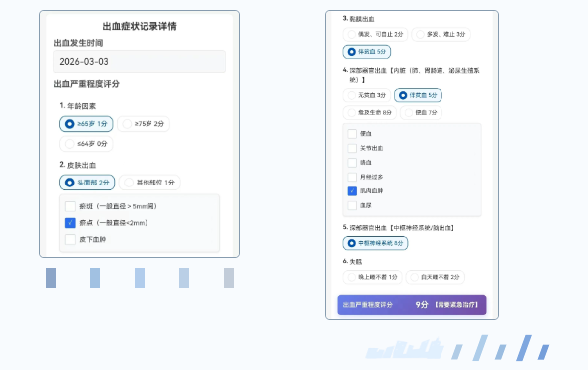Viewport: 588px width, 370px height.
Task: Select age factor option ≥75岁 2分
Action: (x=144, y=124)
